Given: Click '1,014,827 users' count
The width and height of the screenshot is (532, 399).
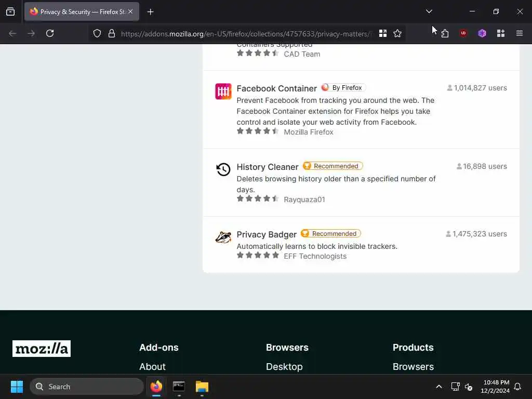Looking at the screenshot, I should click(477, 88).
